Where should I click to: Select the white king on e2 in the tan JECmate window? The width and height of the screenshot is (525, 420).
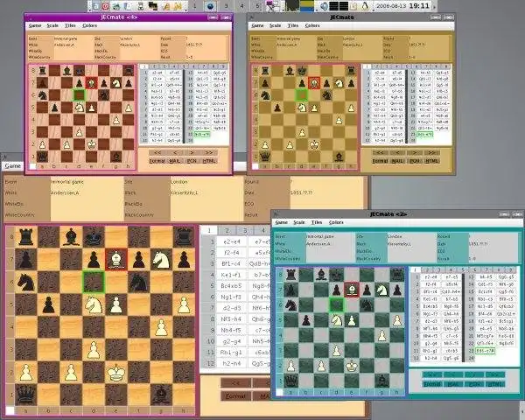point(314,144)
